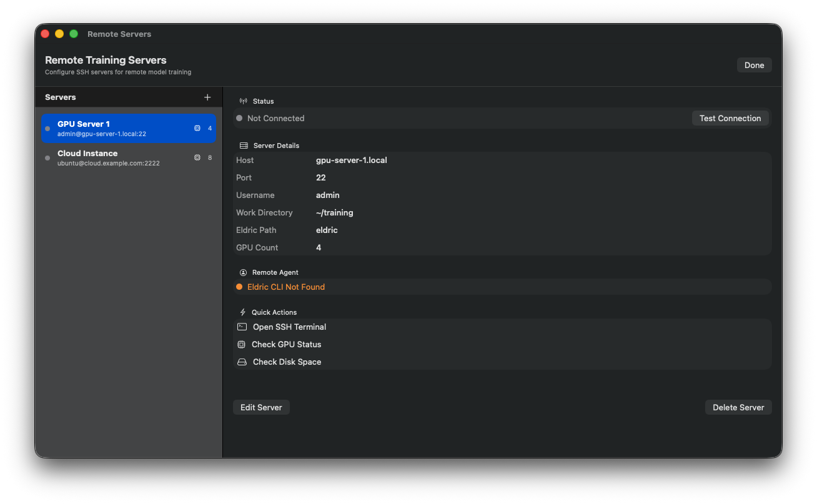Click the GPU chip icon on GPU Server 1
Image resolution: width=817 pixels, height=504 pixels.
(197, 128)
